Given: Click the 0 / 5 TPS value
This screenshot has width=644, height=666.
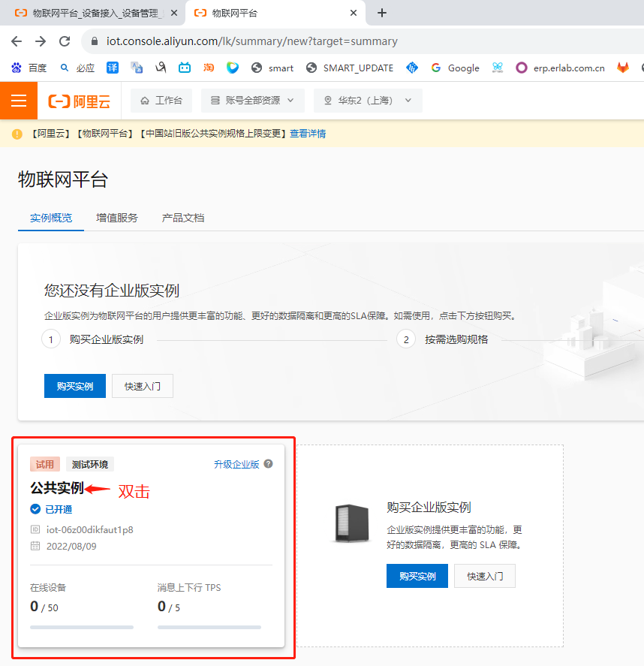Looking at the screenshot, I should coord(169,607).
